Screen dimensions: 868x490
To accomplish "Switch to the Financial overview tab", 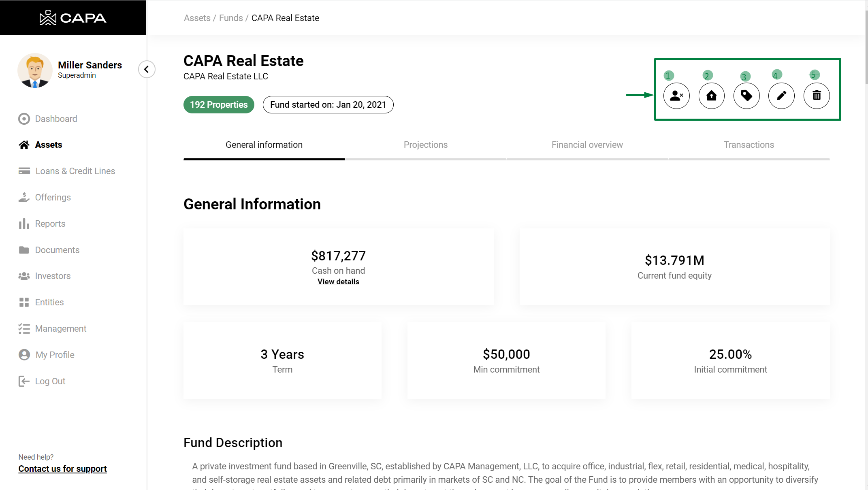I will click(x=587, y=145).
